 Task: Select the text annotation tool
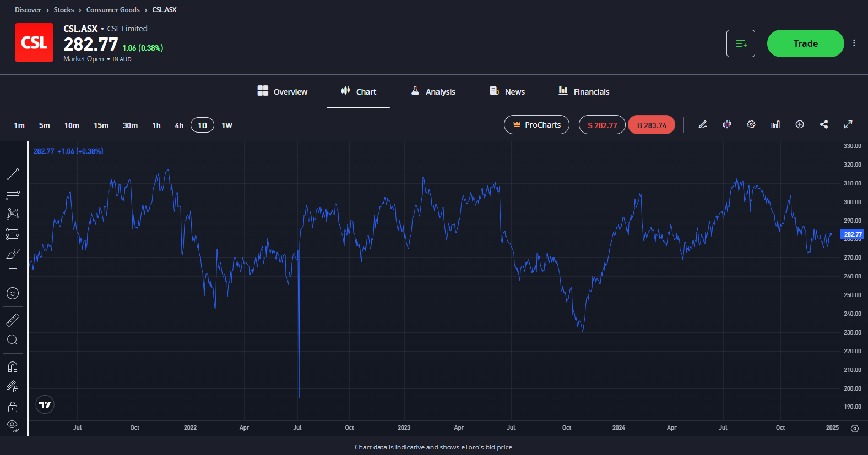point(13,273)
